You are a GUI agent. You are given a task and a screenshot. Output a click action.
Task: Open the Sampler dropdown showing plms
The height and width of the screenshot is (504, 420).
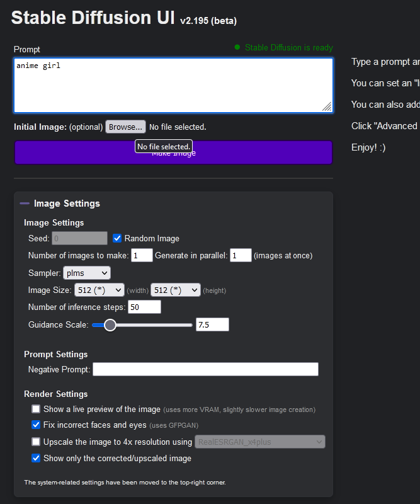tap(87, 273)
